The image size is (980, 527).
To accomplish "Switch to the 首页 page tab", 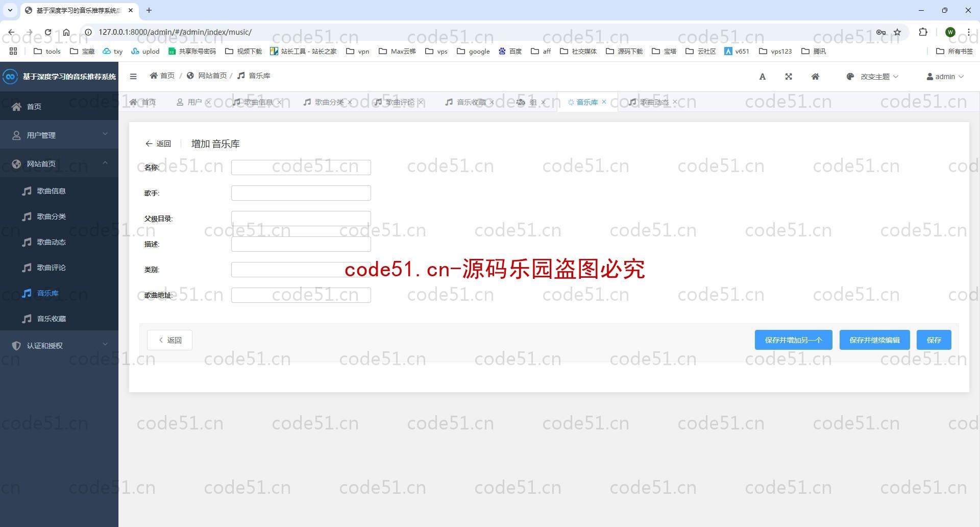I will [143, 102].
